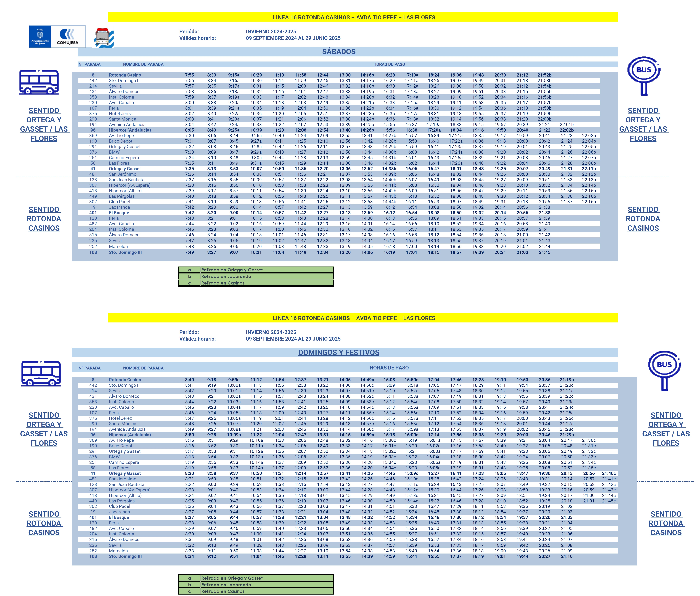Image resolution: width=700 pixels, height=596 pixels.
Task: Click 'Hipercor (Andalucía)' stop in Sábados table
Action: 130,130
